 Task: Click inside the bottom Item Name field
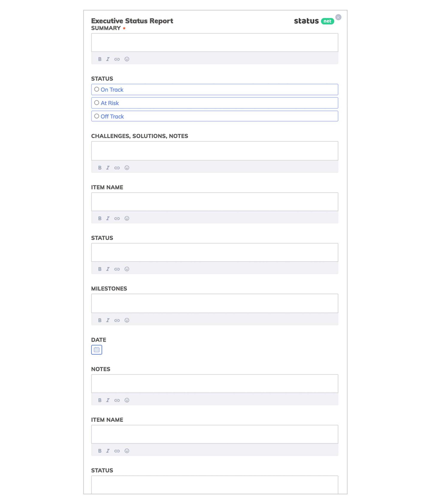click(x=214, y=434)
